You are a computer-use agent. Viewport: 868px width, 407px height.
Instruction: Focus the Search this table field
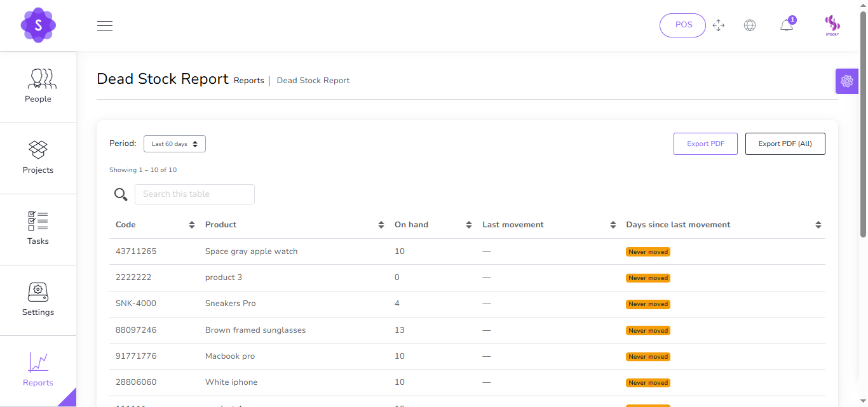coord(194,194)
